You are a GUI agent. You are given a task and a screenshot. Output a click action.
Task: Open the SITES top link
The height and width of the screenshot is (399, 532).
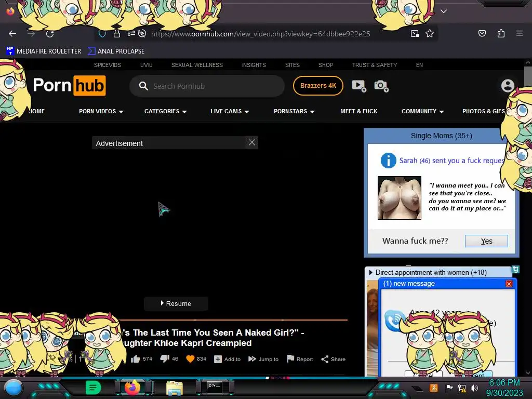click(x=292, y=65)
